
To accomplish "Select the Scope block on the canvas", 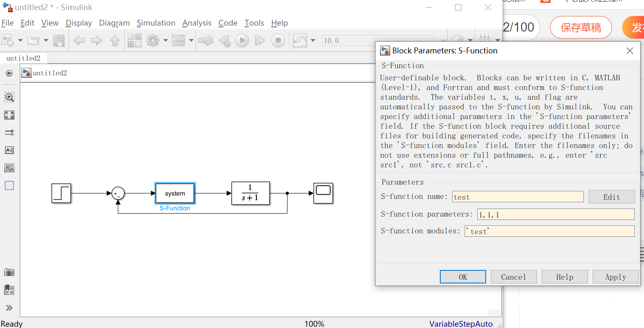I will [x=323, y=193].
